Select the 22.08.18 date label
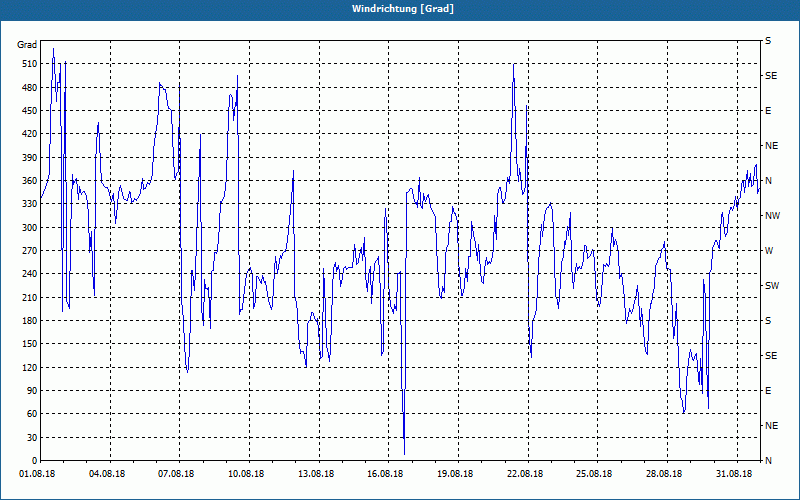 525,474
